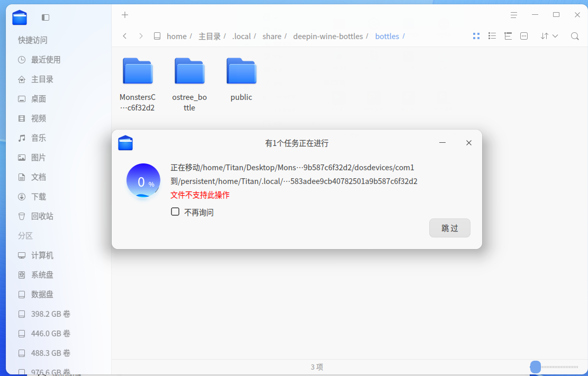The height and width of the screenshot is (376, 588).
Task: Click the disk icon before home breadcrumb
Action: click(157, 36)
